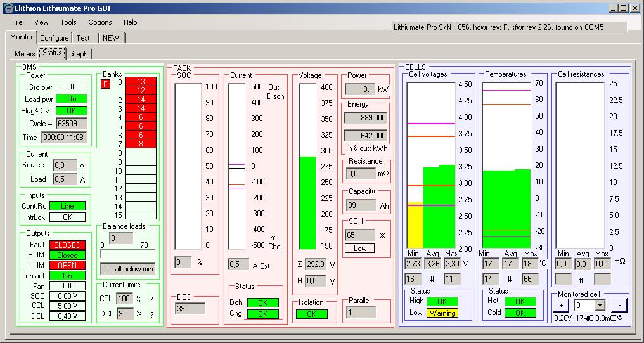Click the Fan Off indicator
Screen dimensions: 644x343
[67, 286]
